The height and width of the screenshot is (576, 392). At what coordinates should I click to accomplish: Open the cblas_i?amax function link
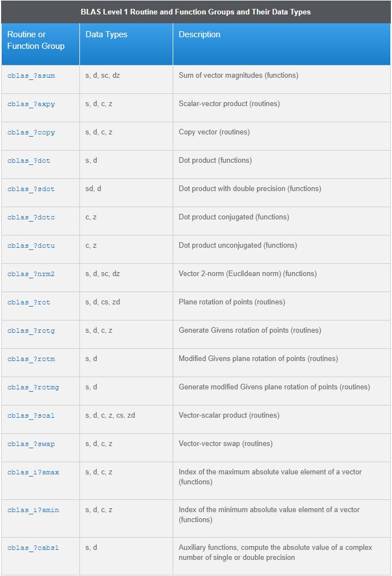click(33, 472)
